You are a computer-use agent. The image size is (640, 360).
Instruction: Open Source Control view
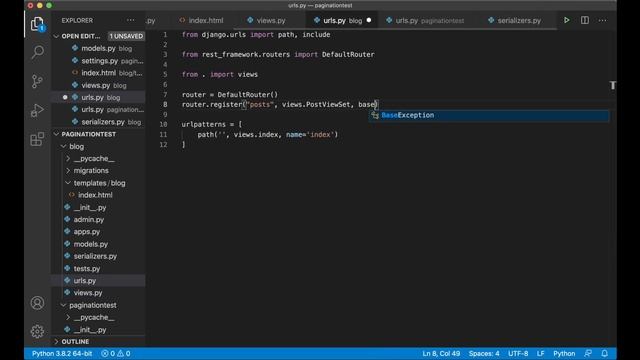pyautogui.click(x=37, y=81)
